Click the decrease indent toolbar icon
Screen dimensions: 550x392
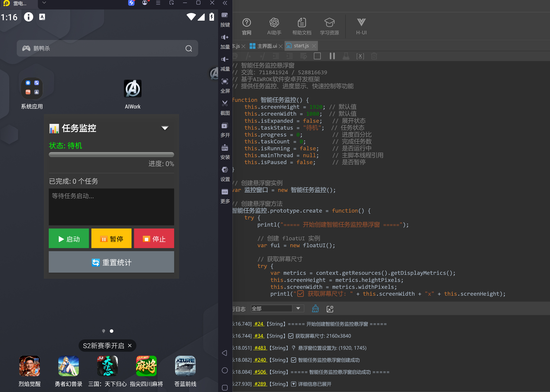(276, 56)
